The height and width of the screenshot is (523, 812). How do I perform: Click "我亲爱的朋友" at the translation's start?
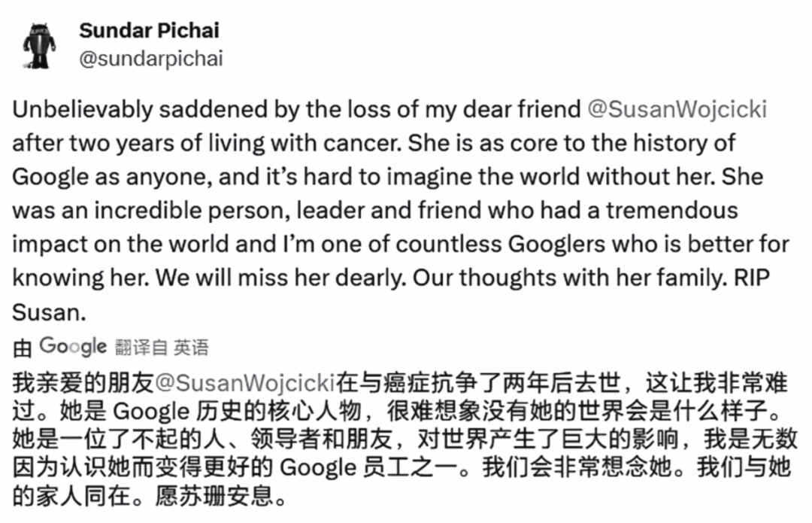(83, 383)
